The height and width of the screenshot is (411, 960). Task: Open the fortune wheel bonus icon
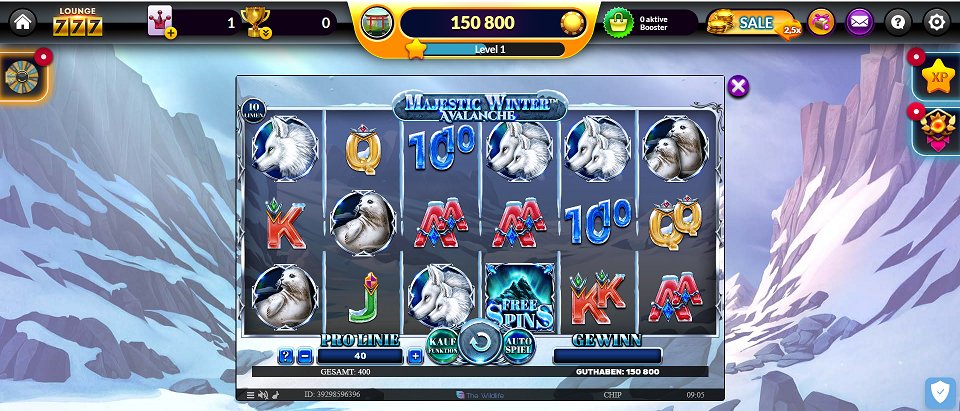click(x=21, y=77)
